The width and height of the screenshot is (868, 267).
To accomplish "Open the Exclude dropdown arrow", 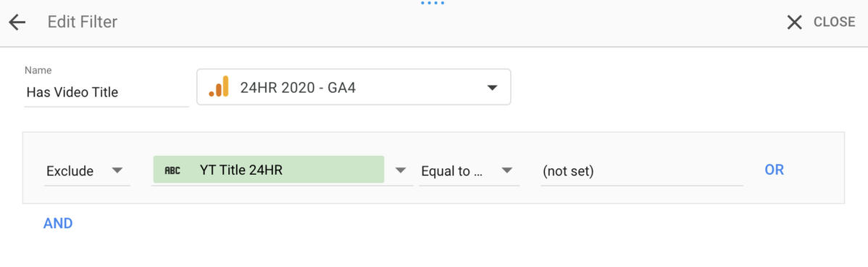I will [x=117, y=170].
